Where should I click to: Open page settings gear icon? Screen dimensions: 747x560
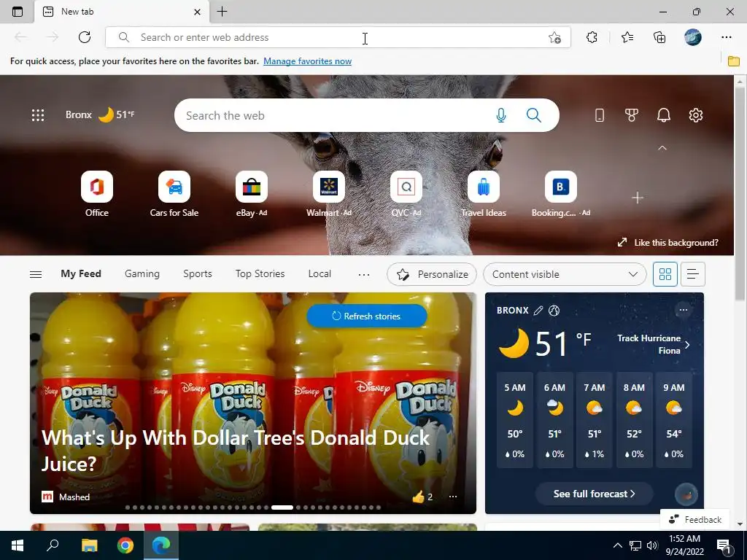click(695, 115)
